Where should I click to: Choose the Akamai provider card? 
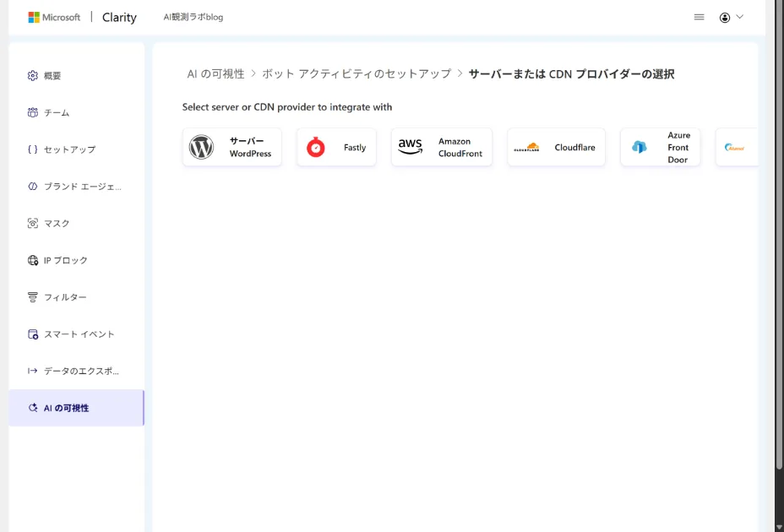click(739, 146)
